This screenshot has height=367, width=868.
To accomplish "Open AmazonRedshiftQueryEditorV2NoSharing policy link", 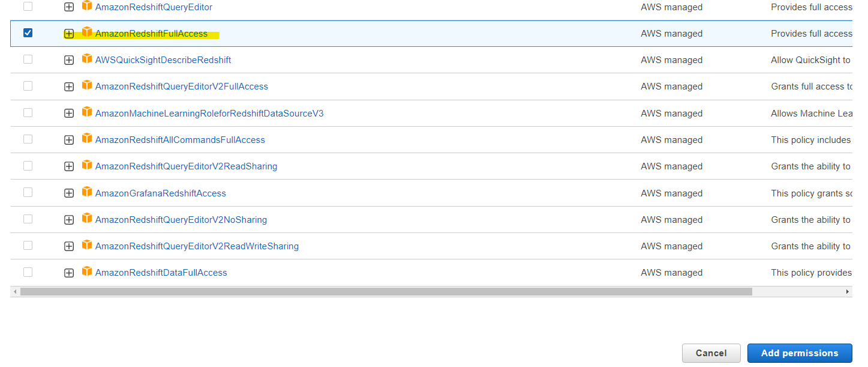I will point(181,220).
